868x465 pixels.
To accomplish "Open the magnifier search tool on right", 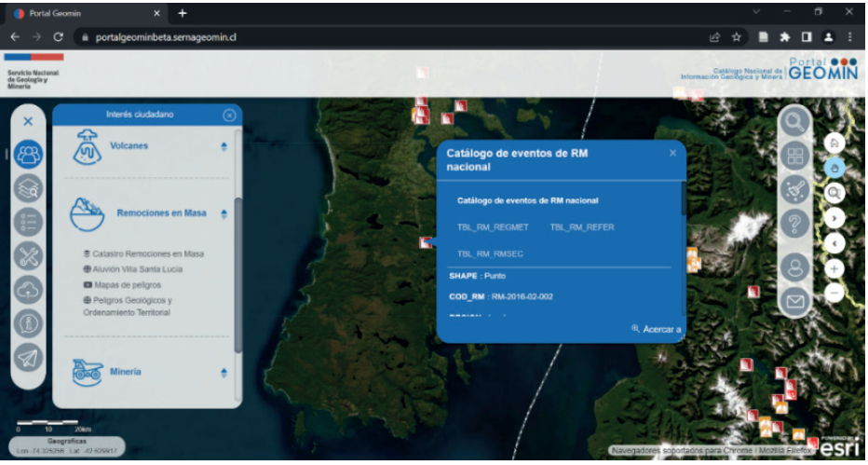I will click(x=795, y=122).
